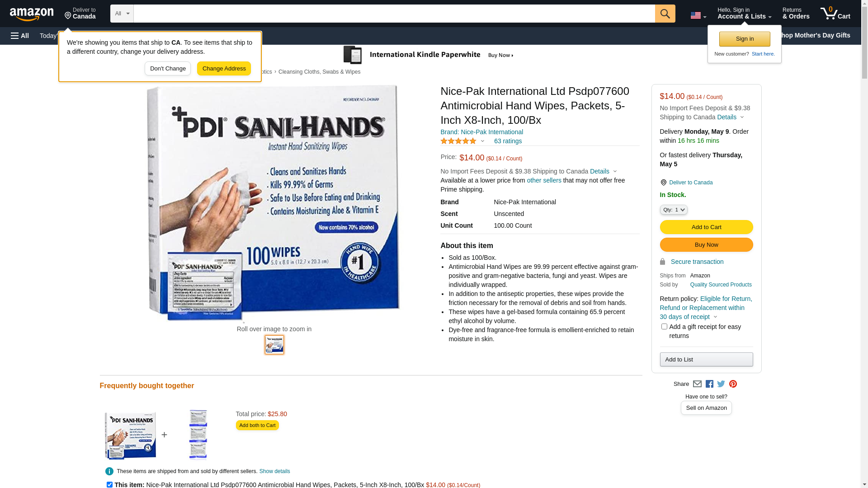Open the country flag language dropdown

698,15
